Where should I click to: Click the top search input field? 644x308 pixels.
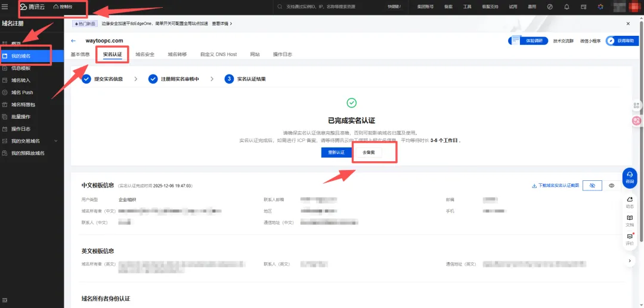(334, 7)
